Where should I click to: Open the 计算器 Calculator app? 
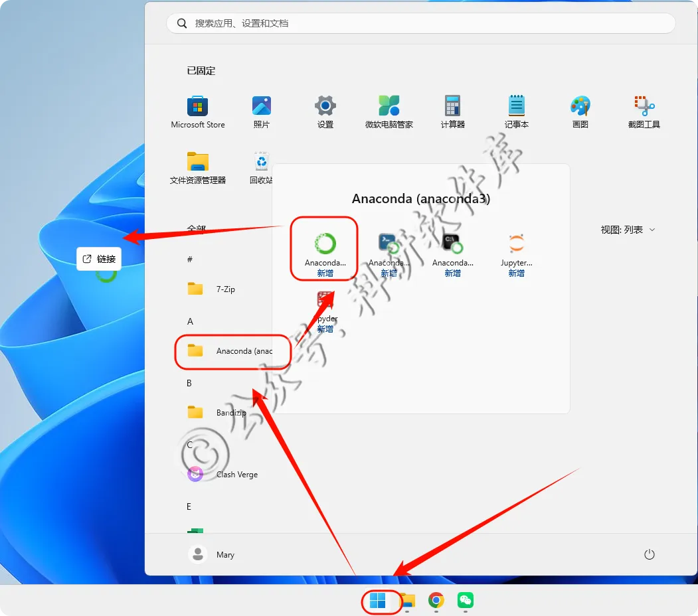453,112
